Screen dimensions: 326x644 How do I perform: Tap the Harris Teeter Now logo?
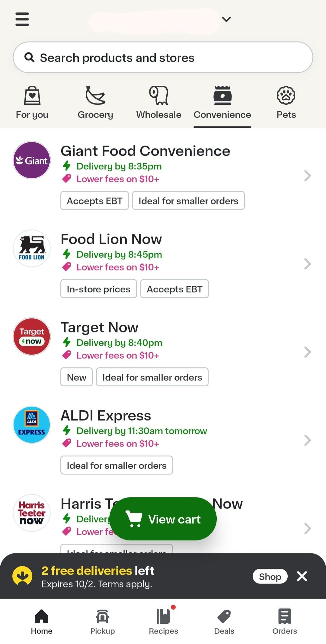(32, 513)
